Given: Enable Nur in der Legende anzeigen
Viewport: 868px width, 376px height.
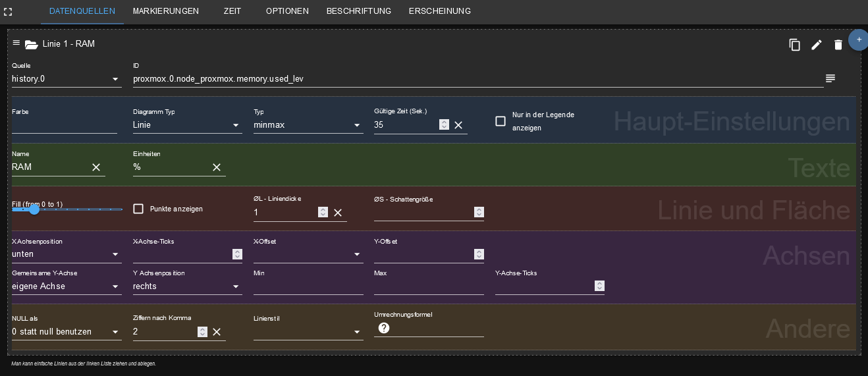Looking at the screenshot, I should pyautogui.click(x=501, y=121).
